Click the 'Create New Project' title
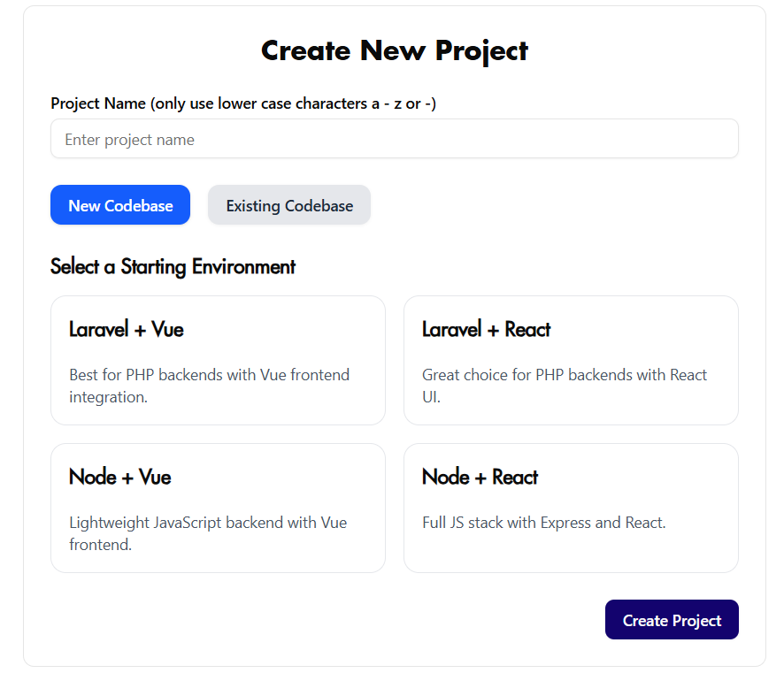 [395, 51]
